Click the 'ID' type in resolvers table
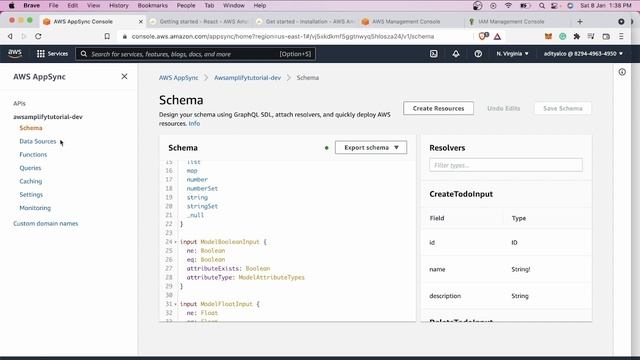The width and height of the screenshot is (640, 360). pos(514,242)
